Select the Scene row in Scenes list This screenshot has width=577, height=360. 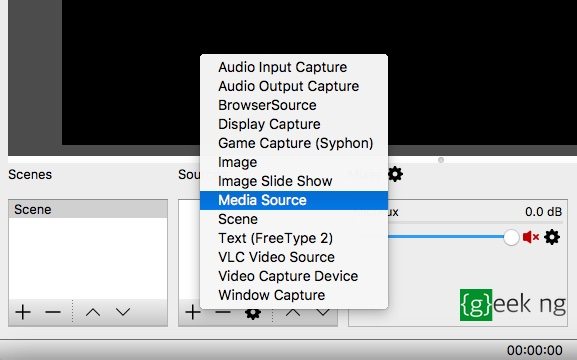(88, 209)
